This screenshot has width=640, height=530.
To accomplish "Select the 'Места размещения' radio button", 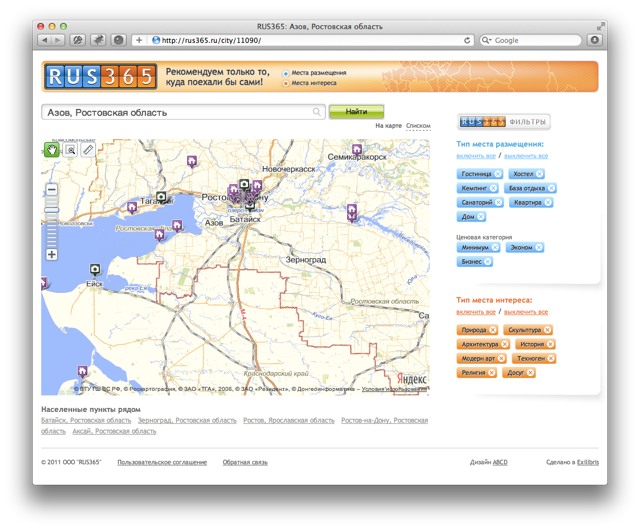I will point(286,73).
